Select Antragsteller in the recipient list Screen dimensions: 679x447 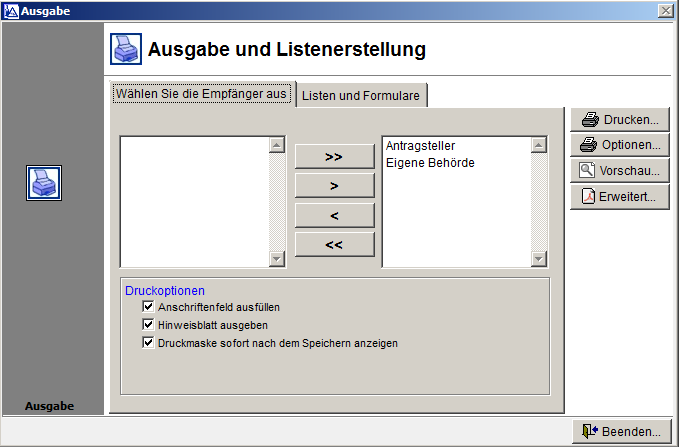coord(420,146)
